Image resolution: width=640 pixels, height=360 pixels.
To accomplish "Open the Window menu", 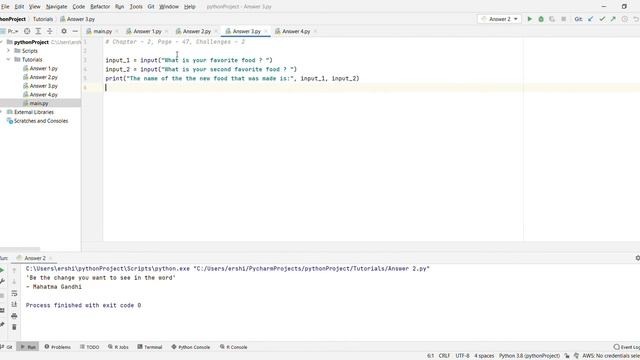I will coord(169,7).
